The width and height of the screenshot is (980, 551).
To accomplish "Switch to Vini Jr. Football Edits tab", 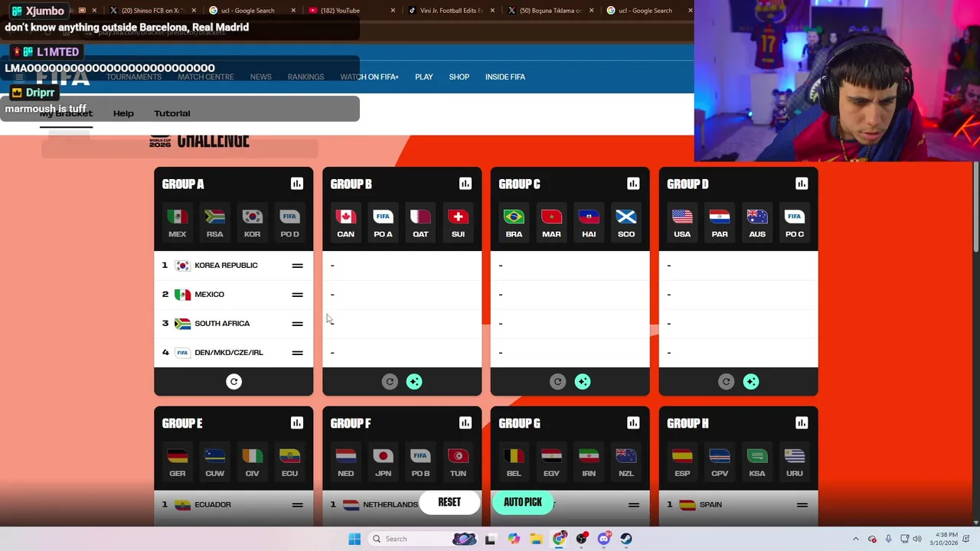I will [x=452, y=11].
